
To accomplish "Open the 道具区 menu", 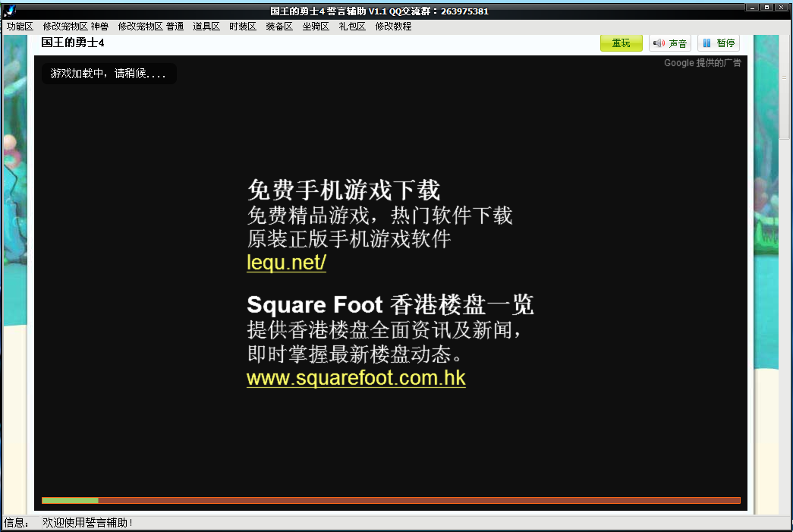I will coord(206,27).
